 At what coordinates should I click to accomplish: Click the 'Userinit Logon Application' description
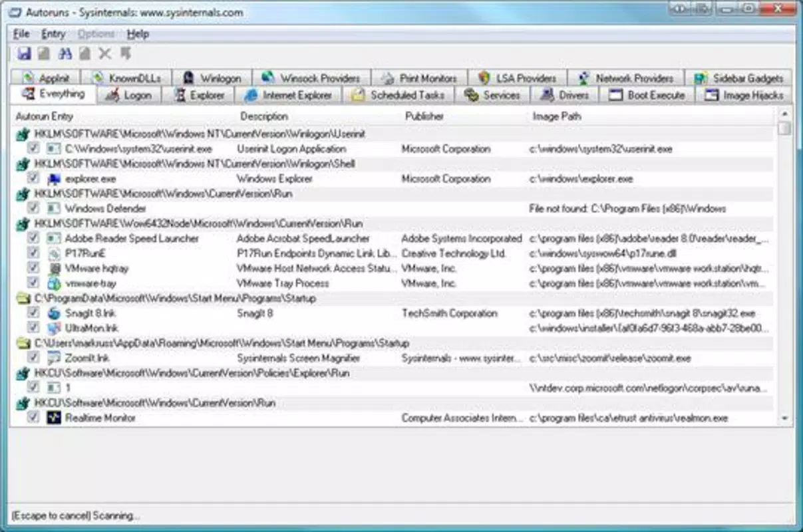pyautogui.click(x=291, y=149)
